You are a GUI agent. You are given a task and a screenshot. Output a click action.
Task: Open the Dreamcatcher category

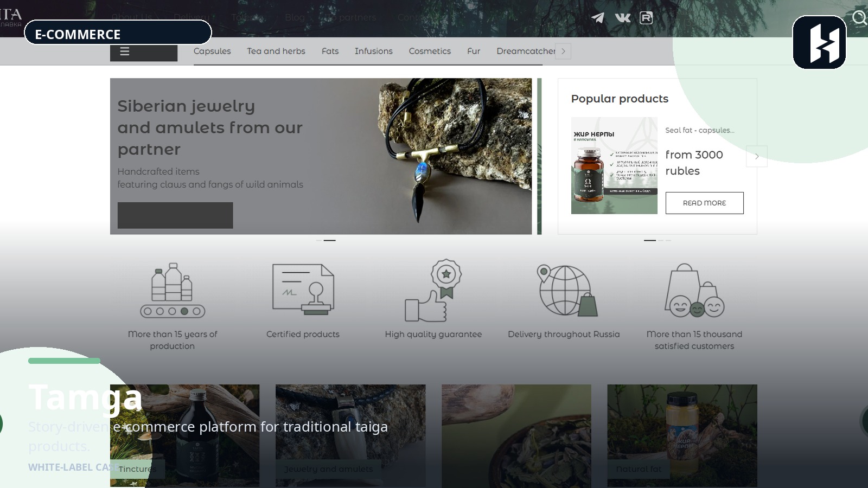tap(526, 51)
